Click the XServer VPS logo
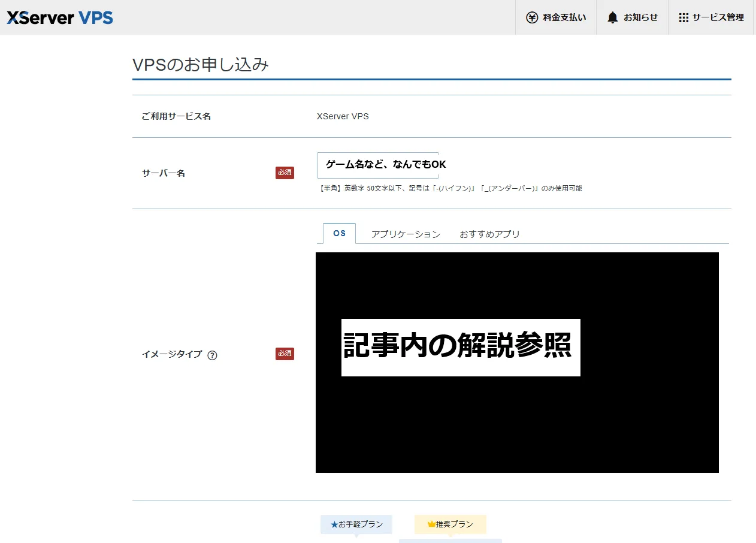756x543 pixels. [60, 17]
